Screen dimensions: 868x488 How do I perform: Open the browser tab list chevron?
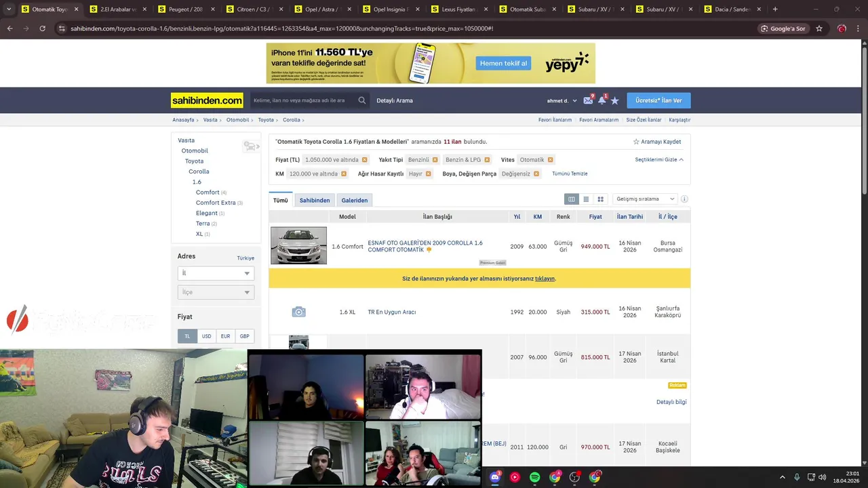[x=8, y=9]
